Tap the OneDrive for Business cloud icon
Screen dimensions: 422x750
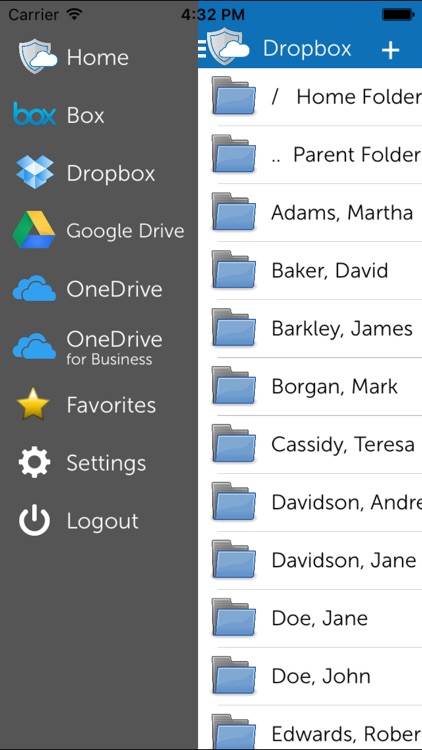click(x=34, y=346)
